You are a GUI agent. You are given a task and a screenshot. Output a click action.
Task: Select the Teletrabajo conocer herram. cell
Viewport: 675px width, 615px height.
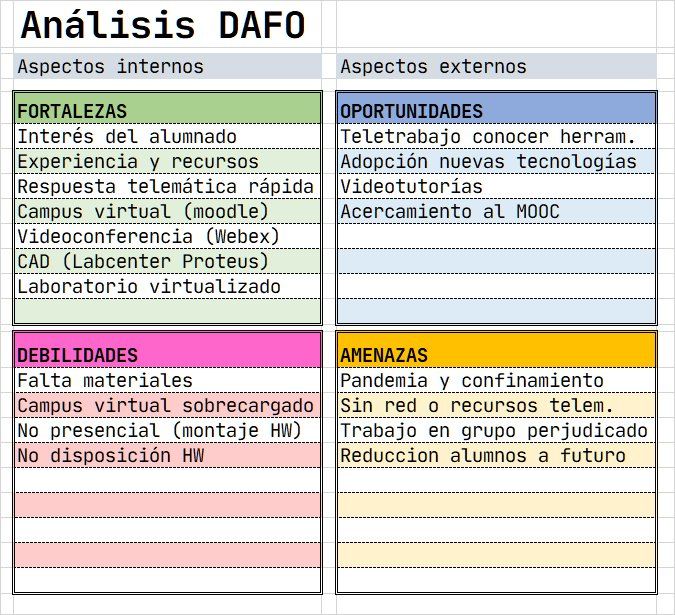click(x=496, y=136)
